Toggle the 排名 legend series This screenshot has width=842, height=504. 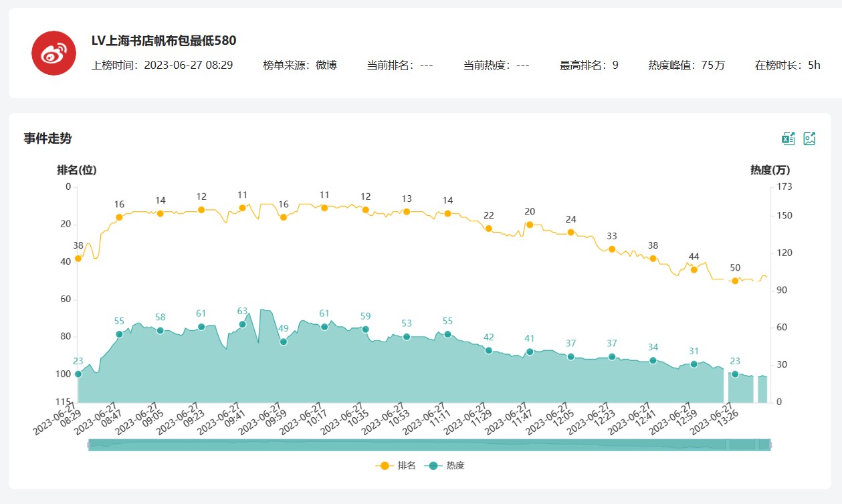(396, 465)
